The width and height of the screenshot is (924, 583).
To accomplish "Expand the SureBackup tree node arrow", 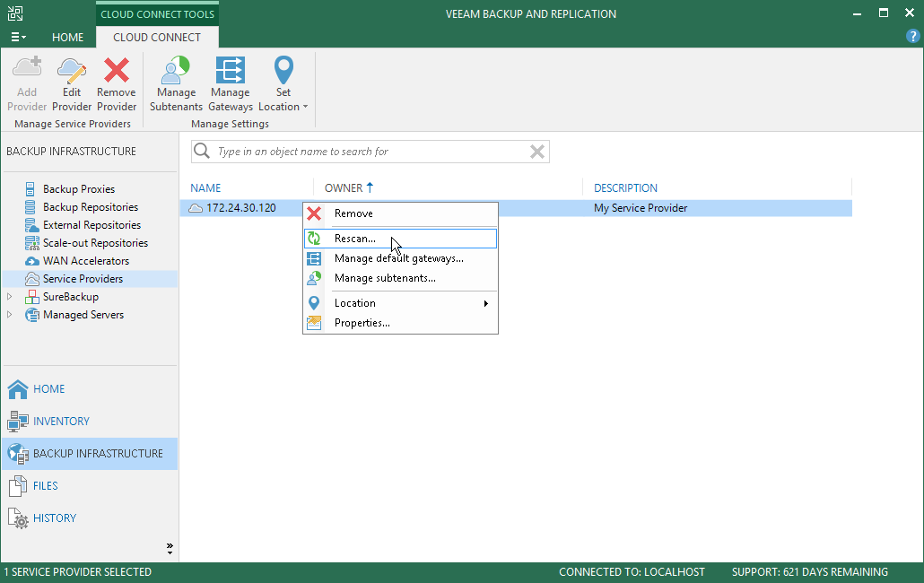I will [x=10, y=297].
